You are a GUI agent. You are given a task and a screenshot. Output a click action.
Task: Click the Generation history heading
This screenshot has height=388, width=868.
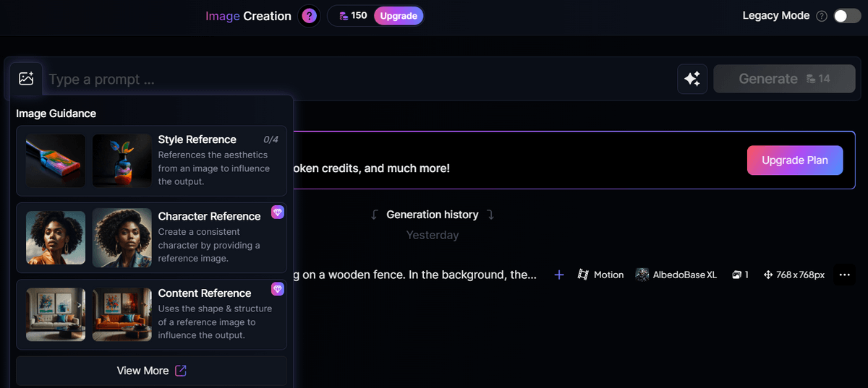tap(433, 215)
